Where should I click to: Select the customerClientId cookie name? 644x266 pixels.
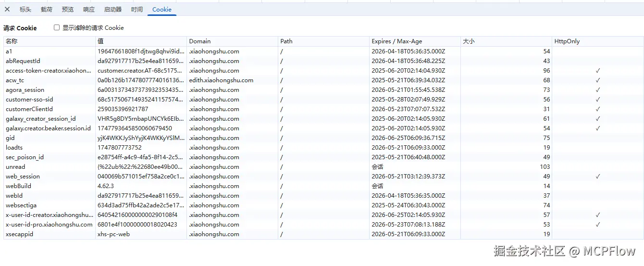tap(29, 109)
